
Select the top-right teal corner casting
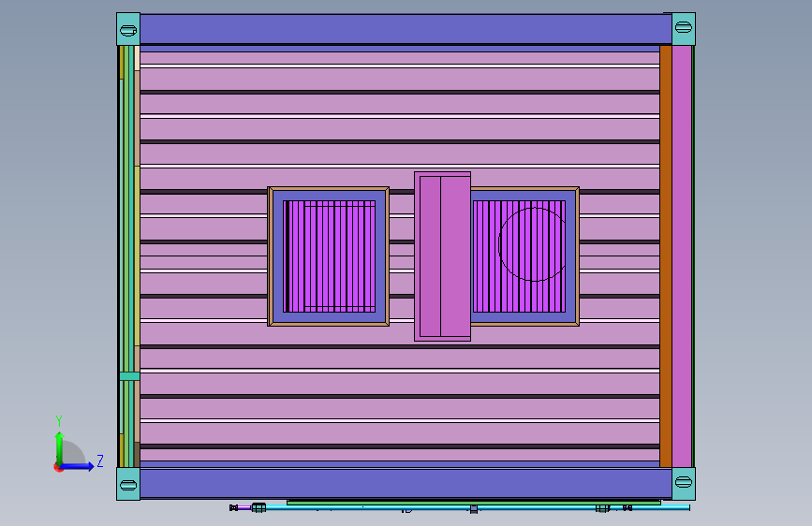pos(684,28)
